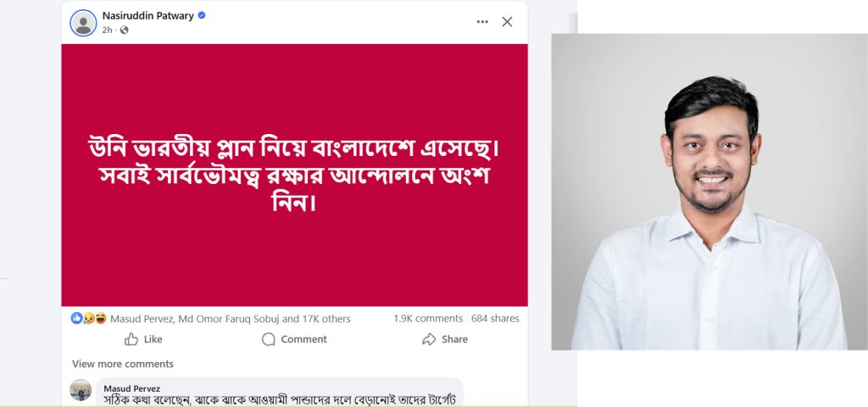The height and width of the screenshot is (407, 868).
Task: Click the thumbs-up Like icon
Action: [131, 339]
